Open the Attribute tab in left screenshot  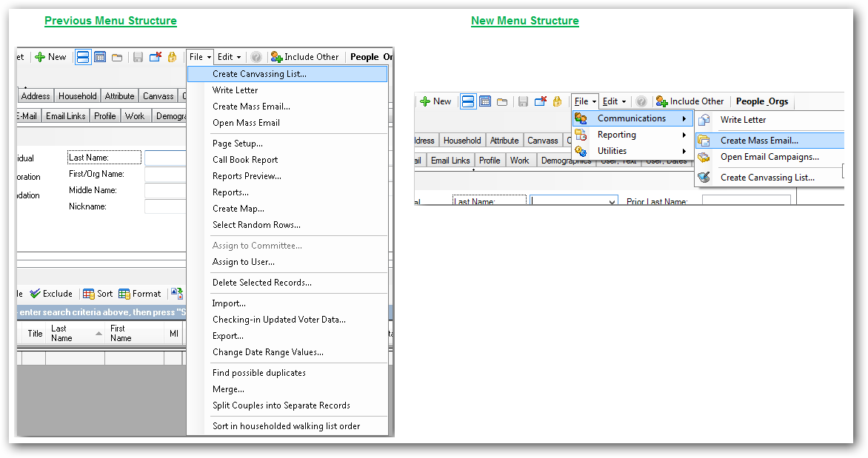point(119,96)
